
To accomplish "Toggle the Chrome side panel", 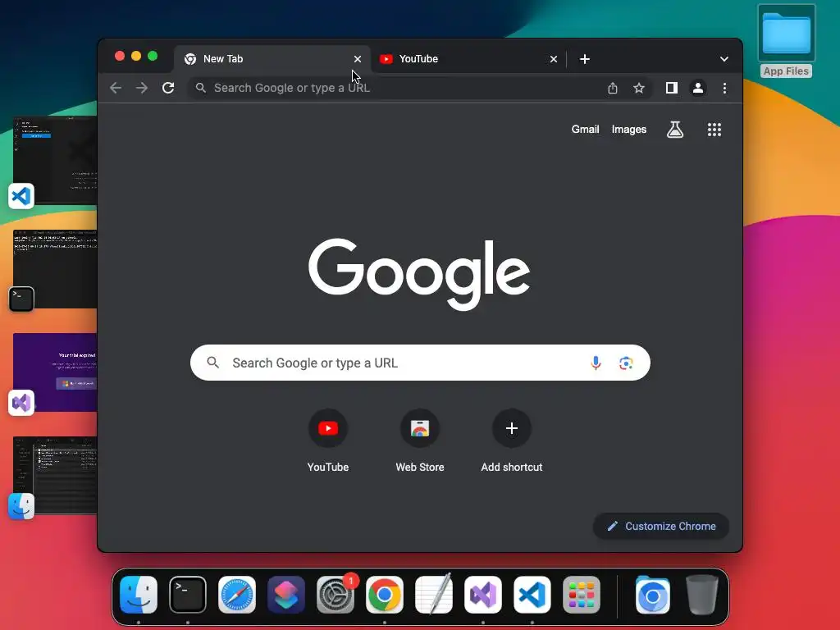I will (671, 88).
